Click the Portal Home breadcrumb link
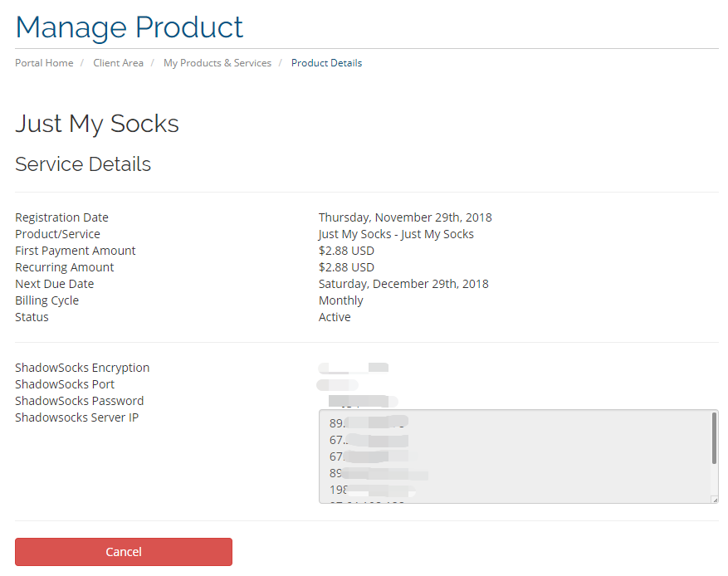Screen dimensions: 728x576 click(x=44, y=63)
